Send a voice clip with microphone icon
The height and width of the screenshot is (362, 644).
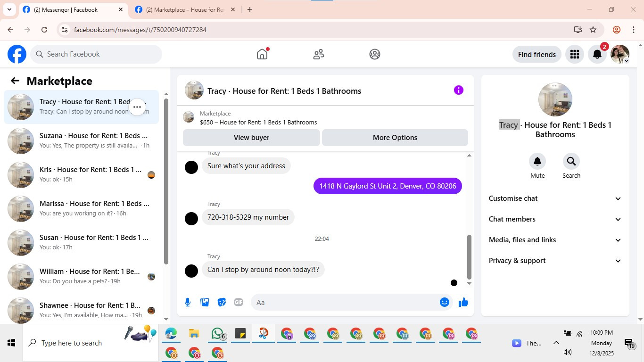(x=188, y=302)
